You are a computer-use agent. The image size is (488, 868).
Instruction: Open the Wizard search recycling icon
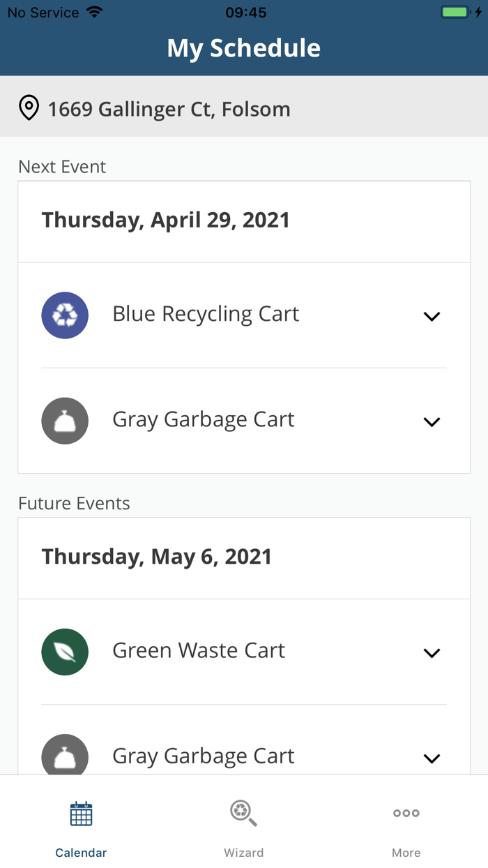click(243, 813)
